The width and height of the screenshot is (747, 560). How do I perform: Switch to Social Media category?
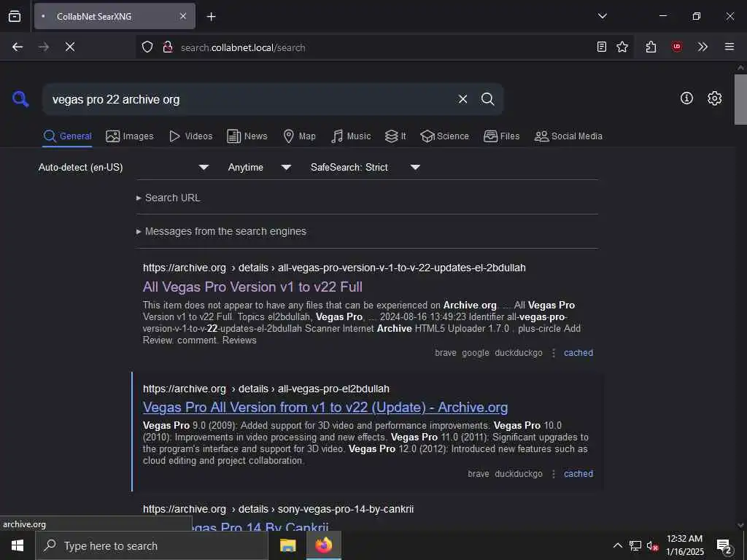(x=568, y=136)
